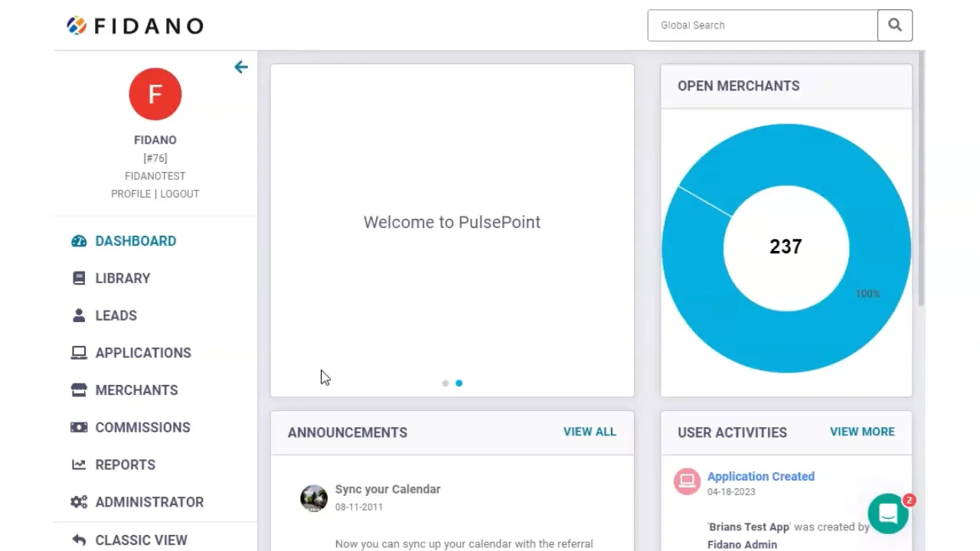Click the 08-11-2011 announcement date
Screen dimensions: 980x551
359,507
